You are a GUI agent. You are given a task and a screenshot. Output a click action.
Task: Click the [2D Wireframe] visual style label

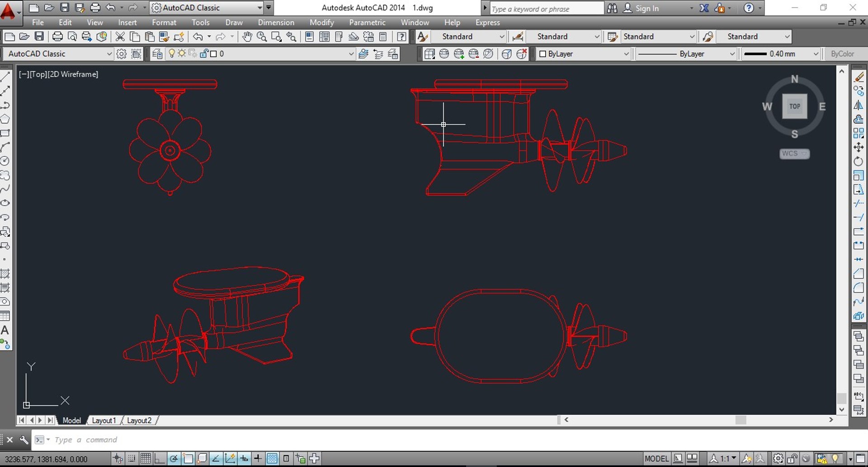pos(73,74)
